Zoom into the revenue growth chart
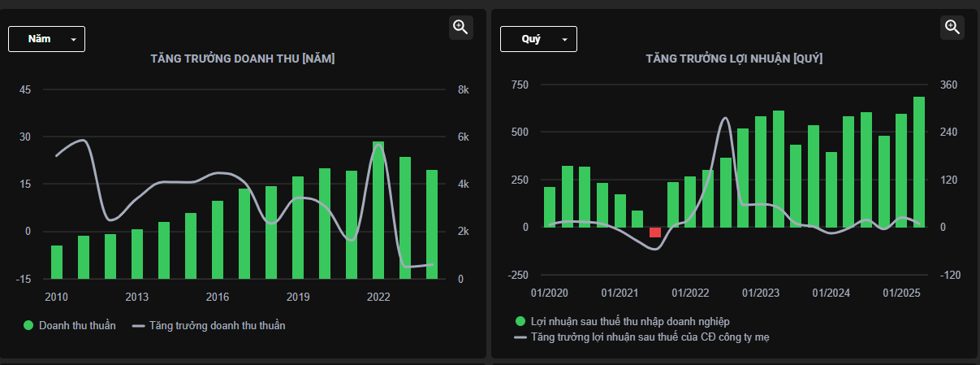This screenshot has height=365, width=980. click(x=460, y=28)
